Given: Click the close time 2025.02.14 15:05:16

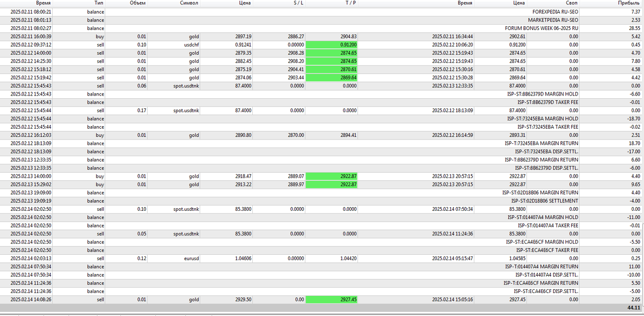Looking at the screenshot, I should 453,299.
